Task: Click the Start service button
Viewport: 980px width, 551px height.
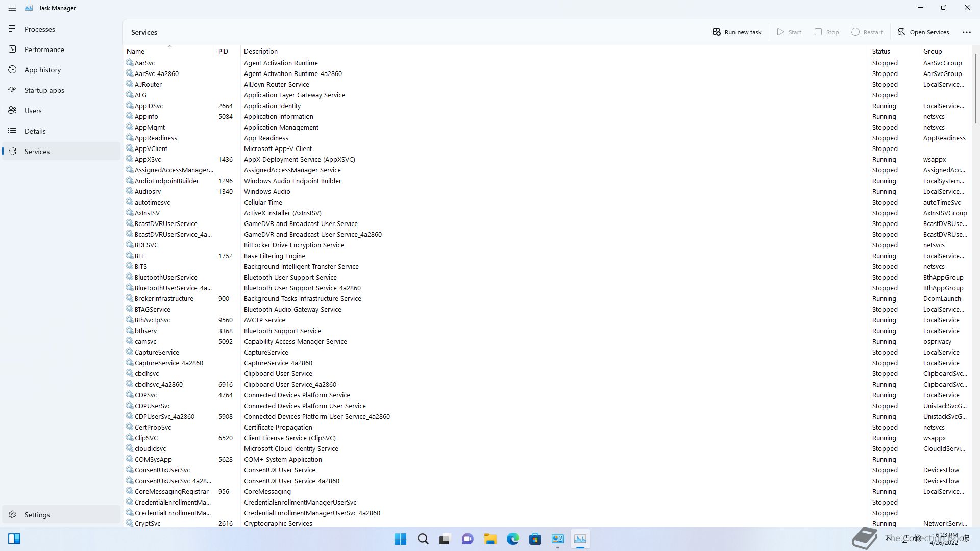Action: click(789, 32)
